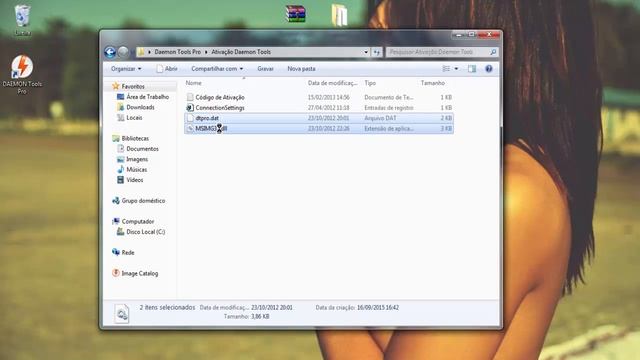Image resolution: width=640 pixels, height=360 pixels.
Task: Click the Músicas note icon
Action: coord(120,169)
